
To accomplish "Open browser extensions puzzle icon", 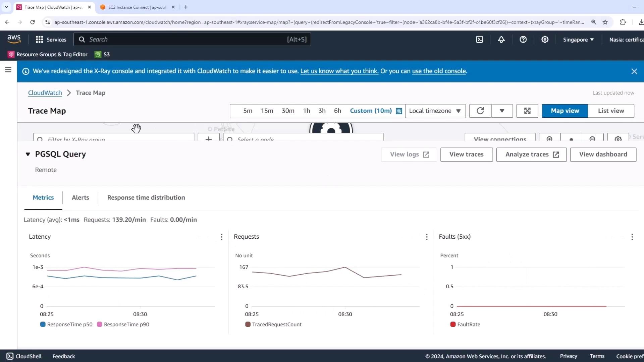I will [x=623, y=22].
